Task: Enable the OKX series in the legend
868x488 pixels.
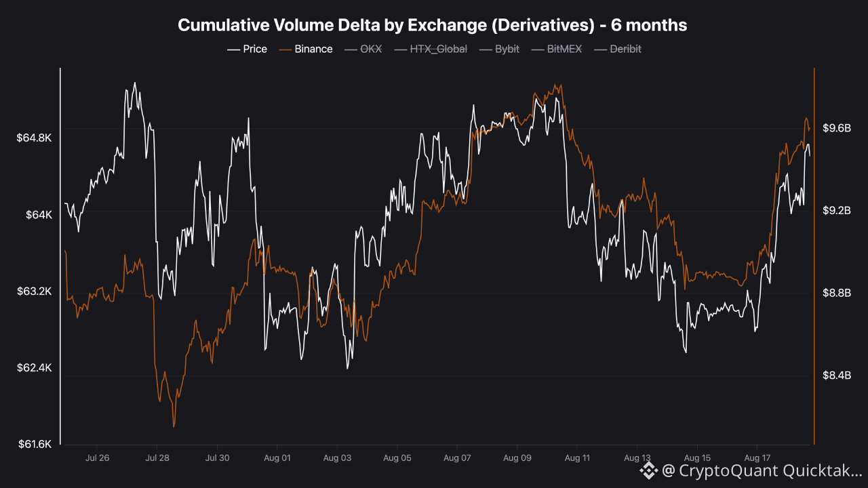Action: pyautogui.click(x=363, y=49)
